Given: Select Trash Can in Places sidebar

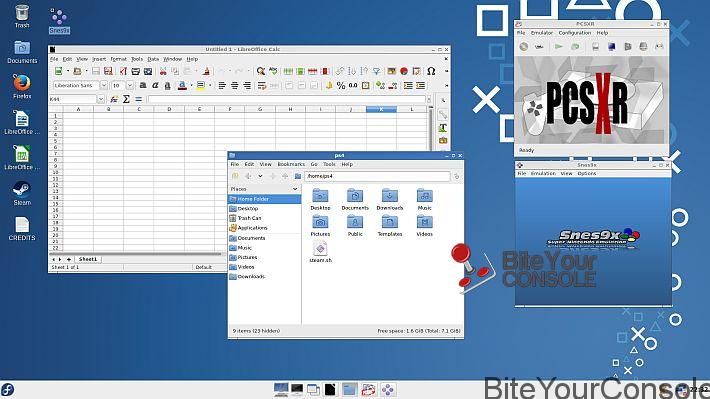Looking at the screenshot, I should click(x=249, y=218).
